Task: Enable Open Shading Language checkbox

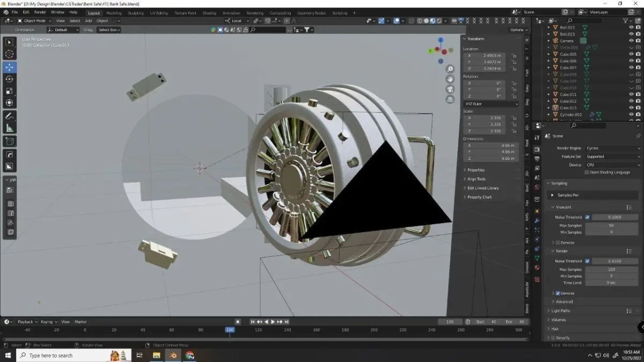Action: (x=587, y=172)
